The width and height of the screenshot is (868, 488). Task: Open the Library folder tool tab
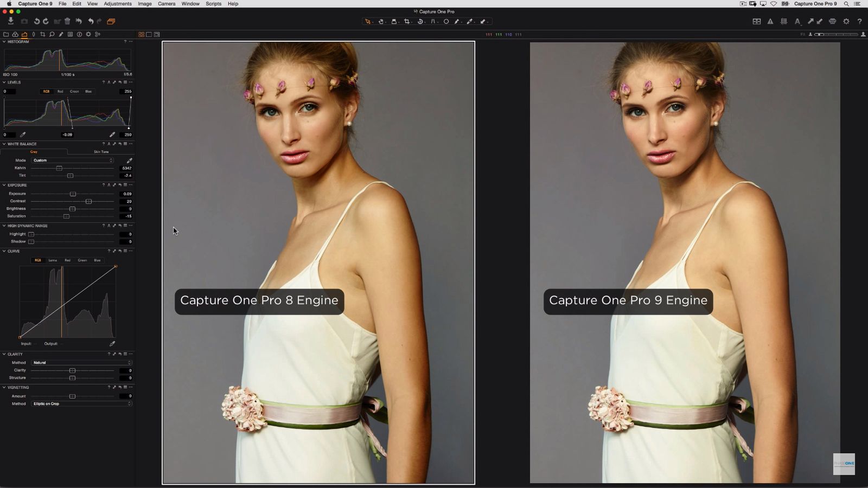point(6,34)
